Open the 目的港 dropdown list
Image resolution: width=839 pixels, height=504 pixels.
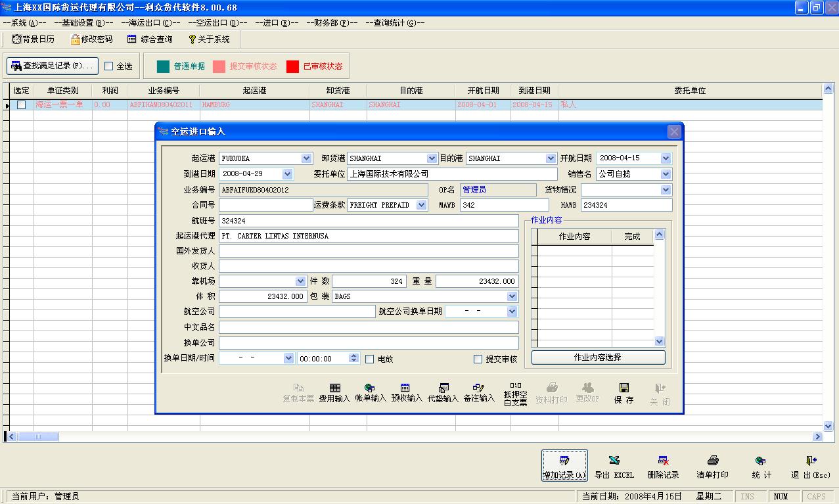point(551,158)
